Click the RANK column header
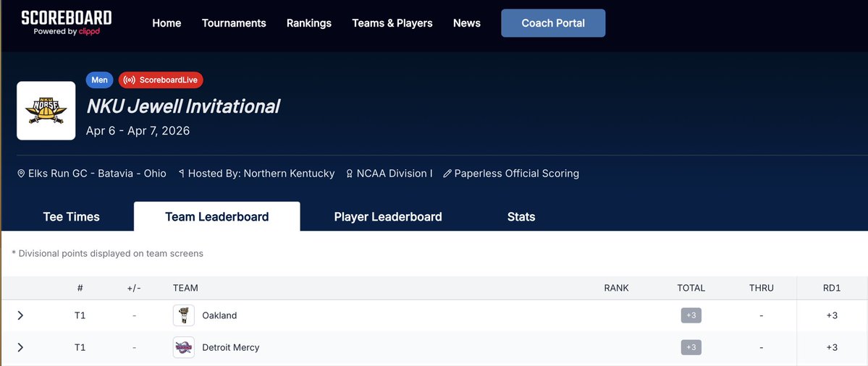Image resolution: width=868 pixels, height=366 pixels. (x=616, y=288)
